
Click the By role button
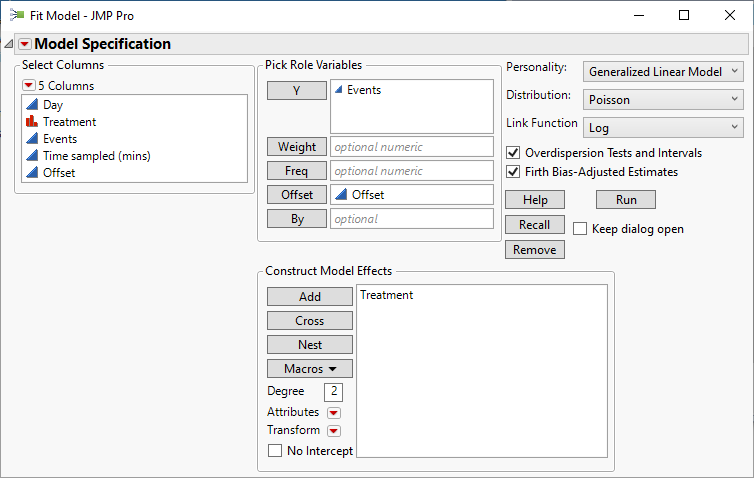pyautogui.click(x=297, y=219)
